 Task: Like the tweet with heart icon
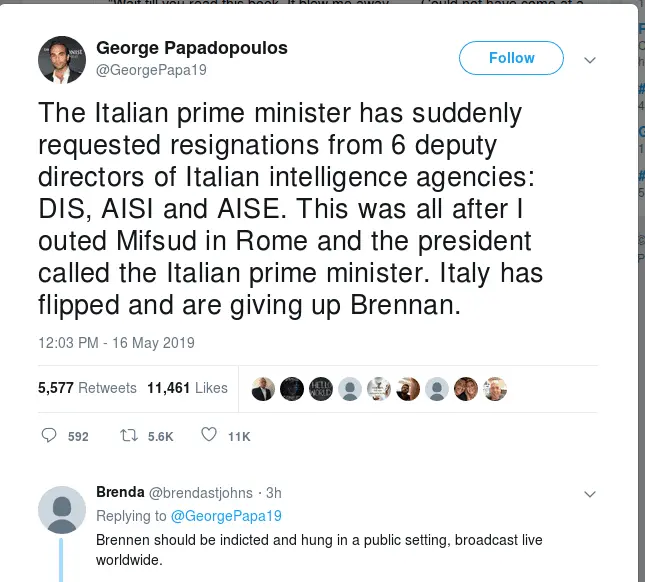pos(209,436)
